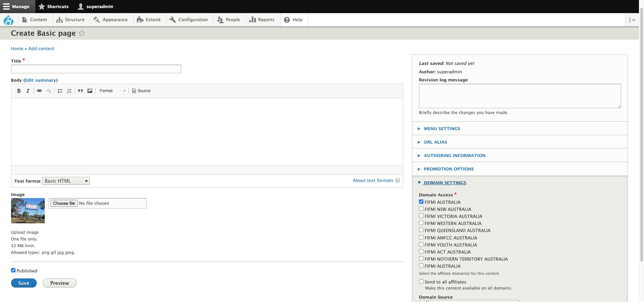Open the Format dropdown in the editor toolbar
Screen dimensions: 644x302
[112, 91]
